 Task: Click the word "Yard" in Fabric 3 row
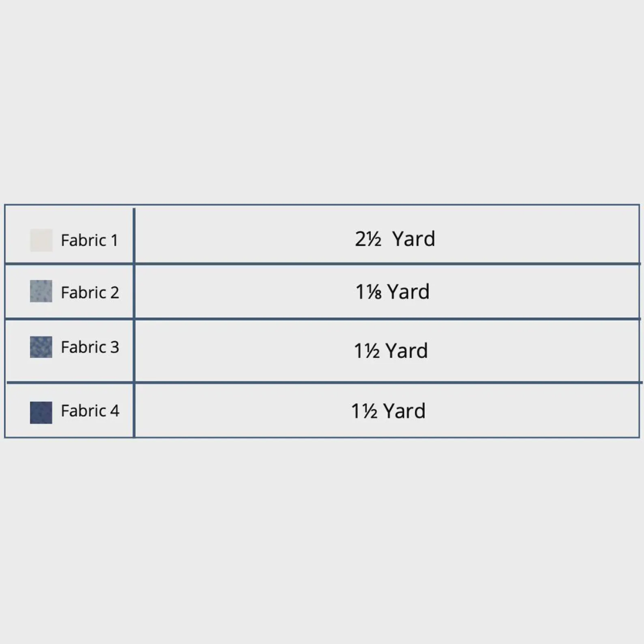407,351
